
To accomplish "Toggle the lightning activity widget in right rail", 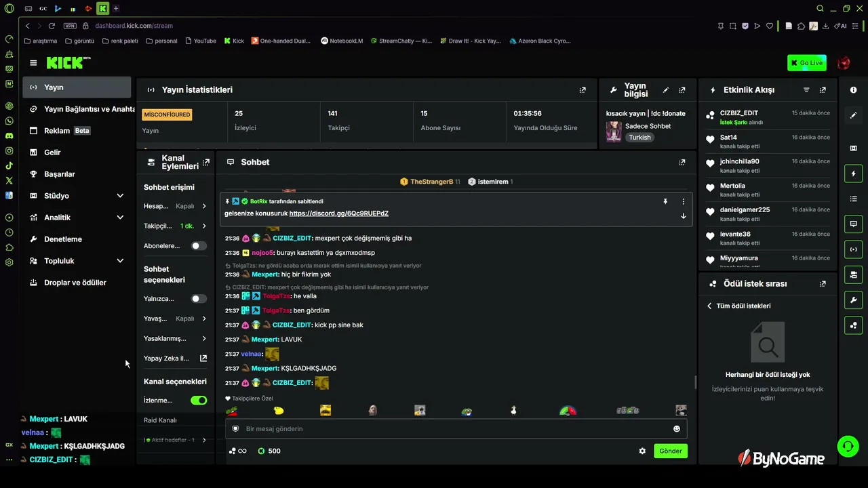I will (x=853, y=174).
